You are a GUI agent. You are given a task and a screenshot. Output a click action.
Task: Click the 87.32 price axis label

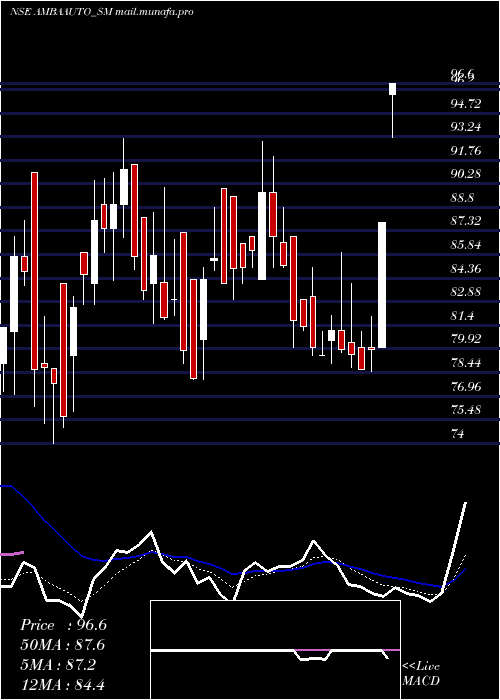click(466, 221)
